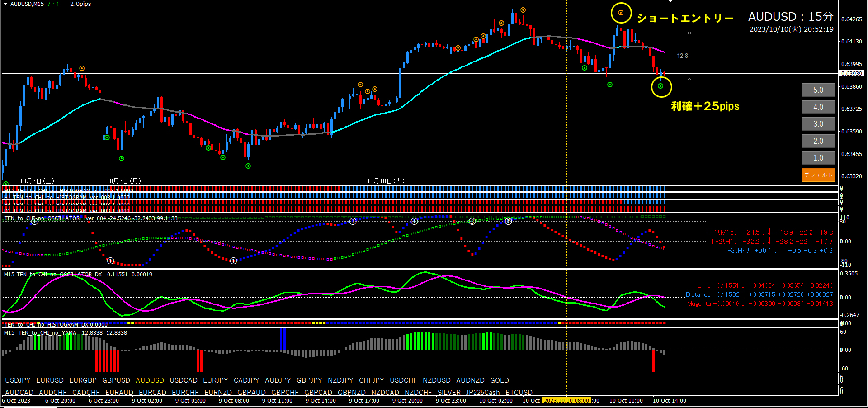868x408 pixels.
Task: Open the EURCHF symbol
Action: [x=185, y=393]
